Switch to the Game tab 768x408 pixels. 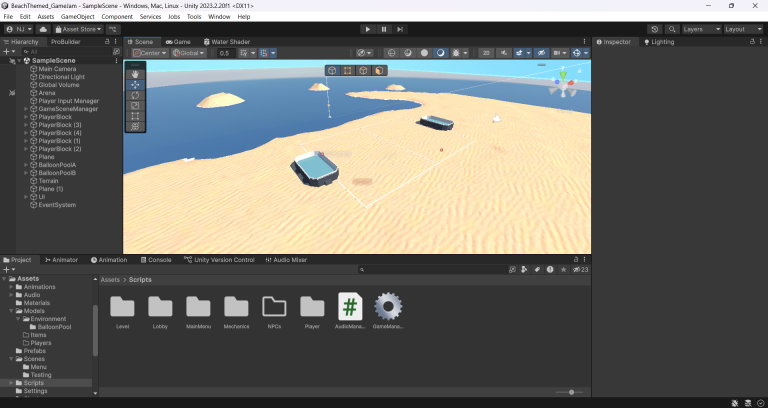(x=178, y=42)
